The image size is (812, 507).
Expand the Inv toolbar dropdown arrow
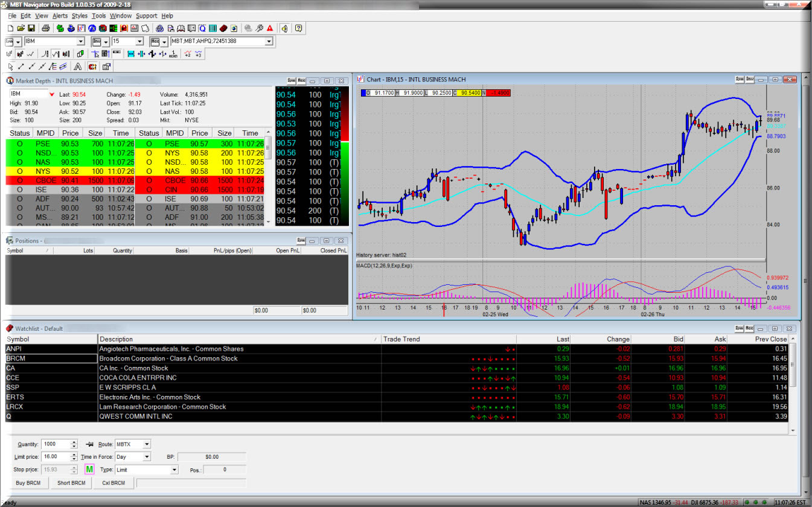coord(106,42)
